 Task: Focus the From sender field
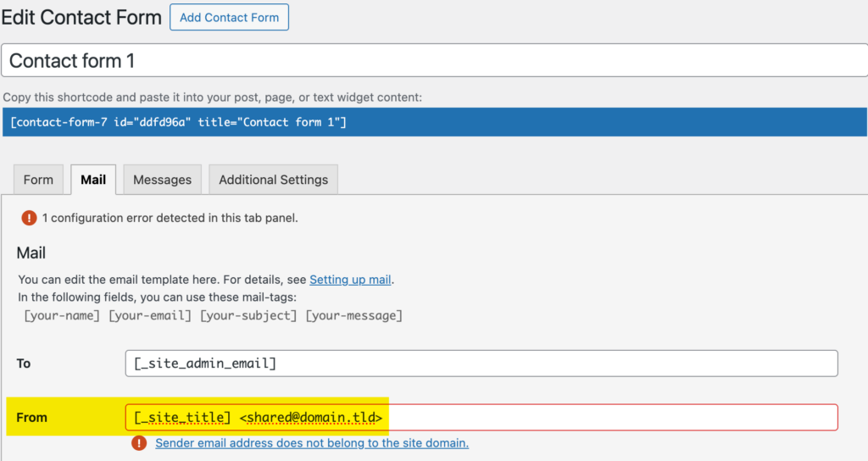click(481, 417)
